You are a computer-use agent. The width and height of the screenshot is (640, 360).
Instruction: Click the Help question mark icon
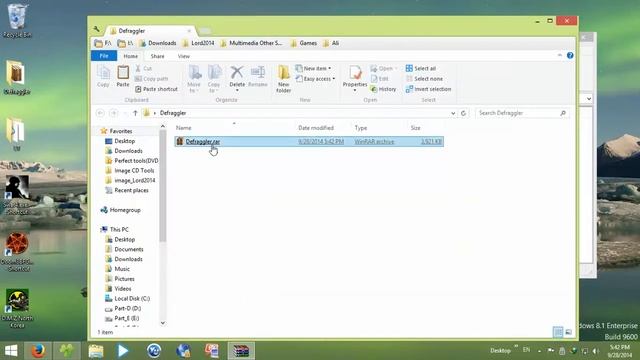coord(570,56)
